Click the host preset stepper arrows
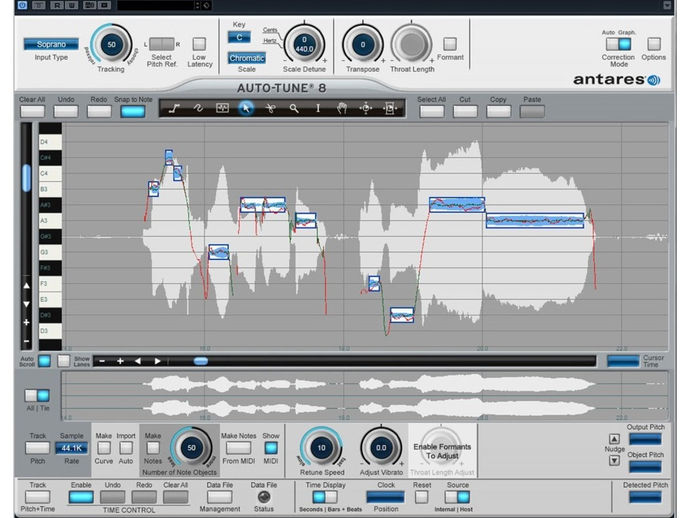Screen dimensions: 690x518 tap(197, 5)
